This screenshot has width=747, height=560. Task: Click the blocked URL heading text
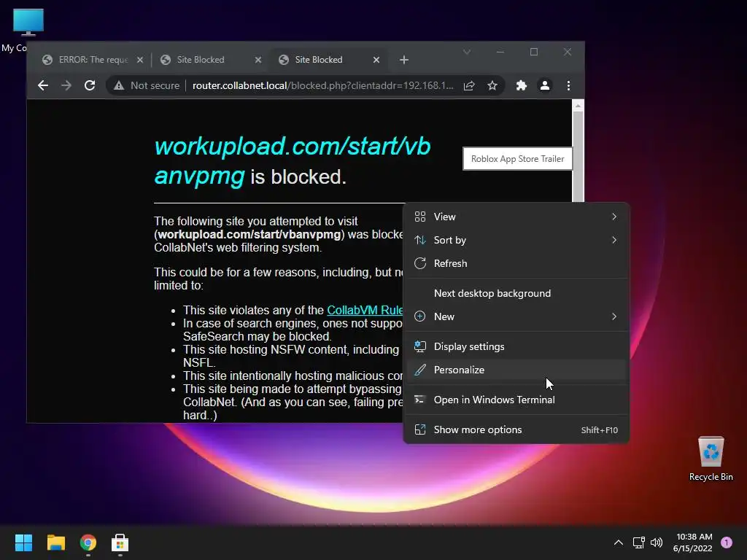coord(293,161)
